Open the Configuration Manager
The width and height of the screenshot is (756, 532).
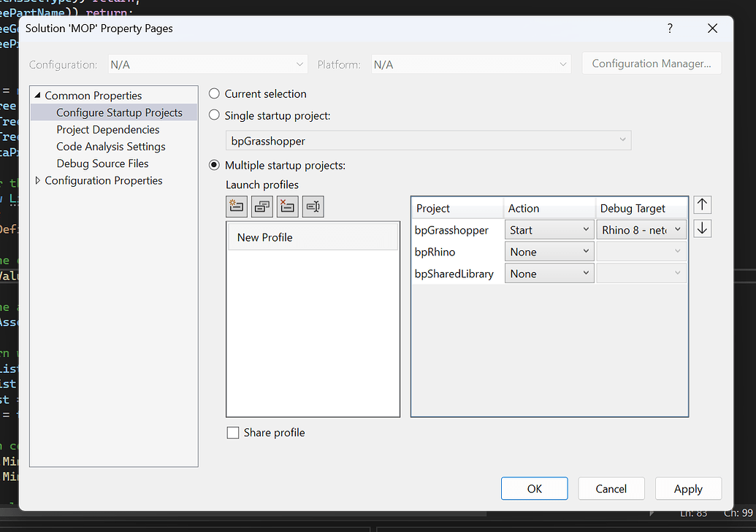click(651, 63)
